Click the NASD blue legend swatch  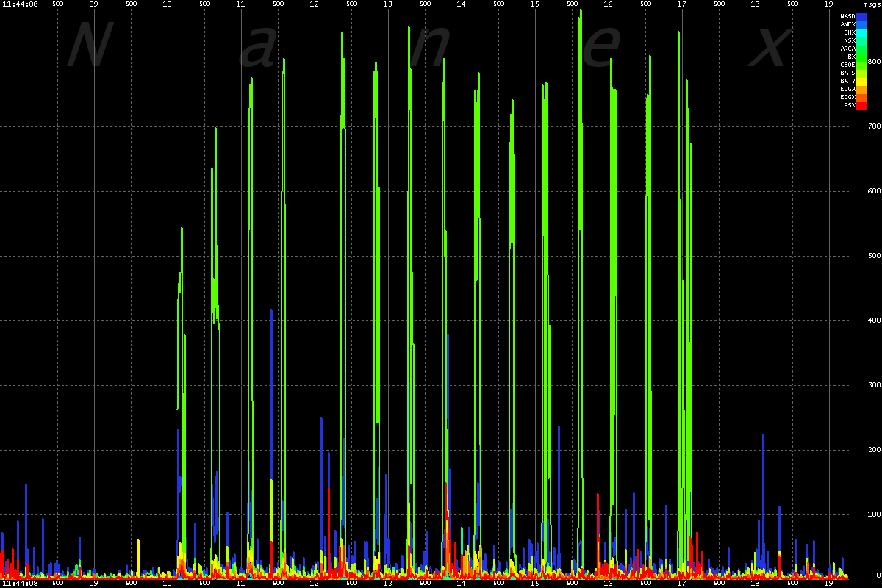pos(862,16)
